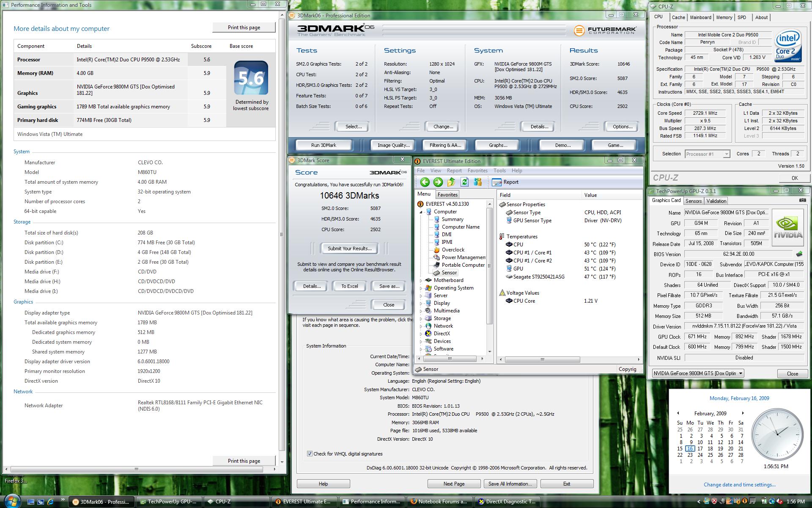This screenshot has height=508, width=812.
Task: Click Change date and time settings link
Action: pyautogui.click(x=739, y=485)
